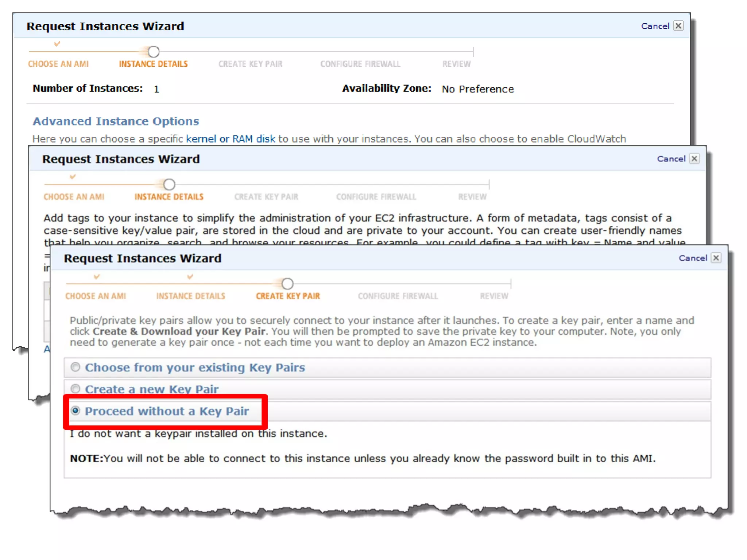This screenshot has height=560, width=747.
Task: Click Cancel link in the middle wizard
Action: 671,159
